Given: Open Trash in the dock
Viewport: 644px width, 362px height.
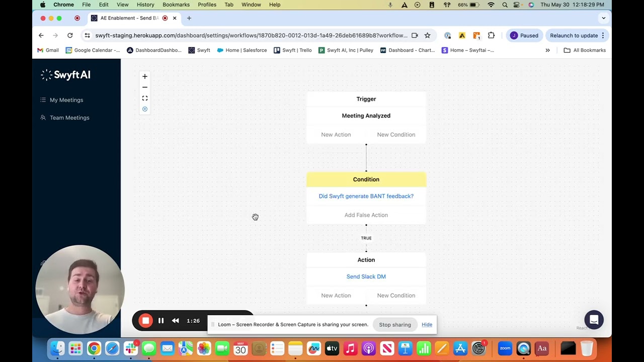Looking at the screenshot, I should [x=587, y=348].
